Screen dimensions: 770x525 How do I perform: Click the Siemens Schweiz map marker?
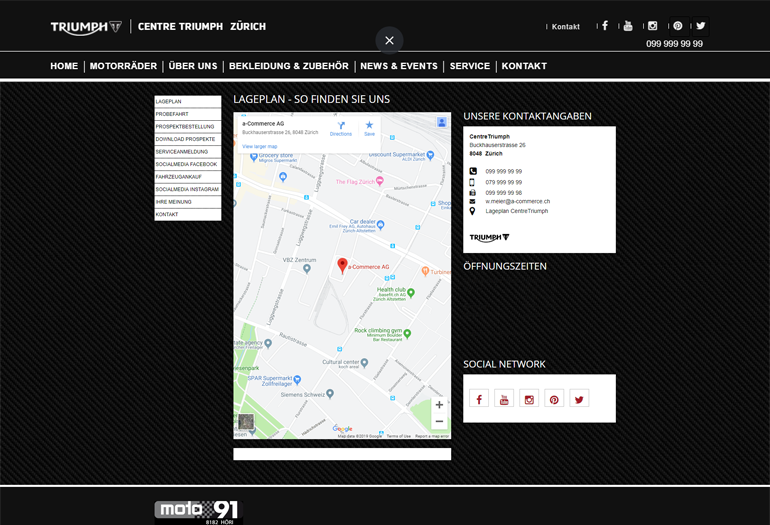[330, 393]
